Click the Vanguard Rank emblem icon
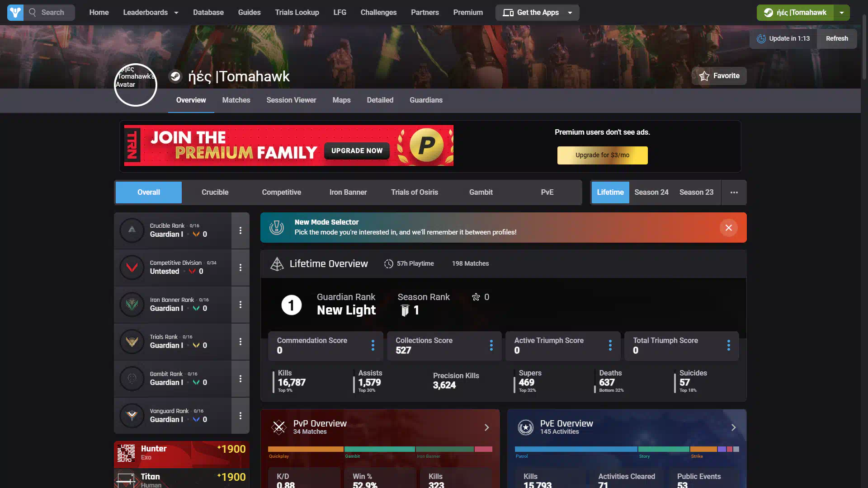The image size is (868, 488). pyautogui.click(x=132, y=415)
